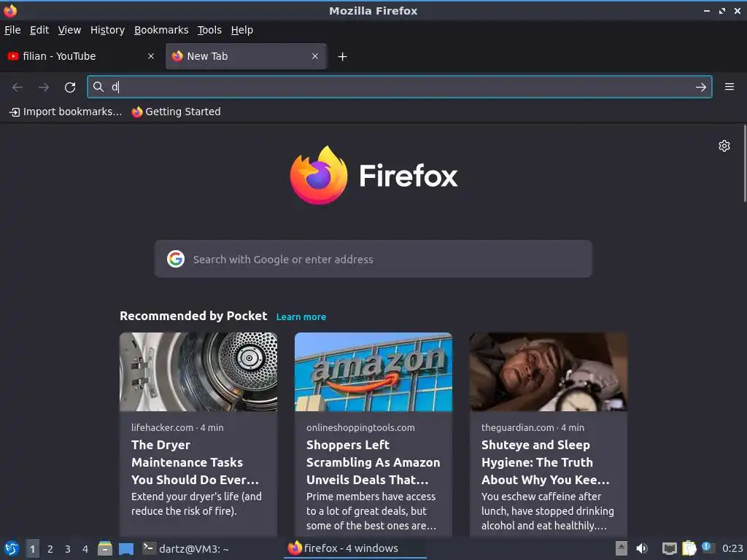Open the dryer article thumbnail
747x560 pixels.
tap(198, 372)
